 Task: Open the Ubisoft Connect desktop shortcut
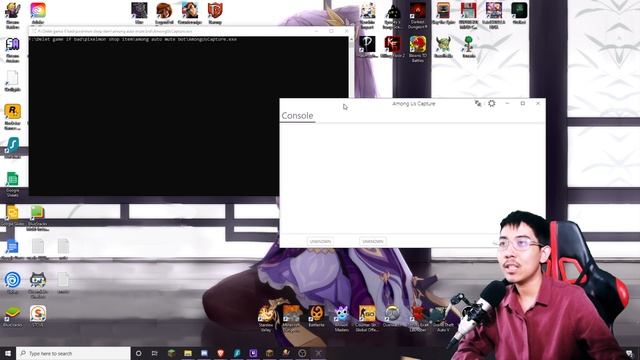[13, 283]
